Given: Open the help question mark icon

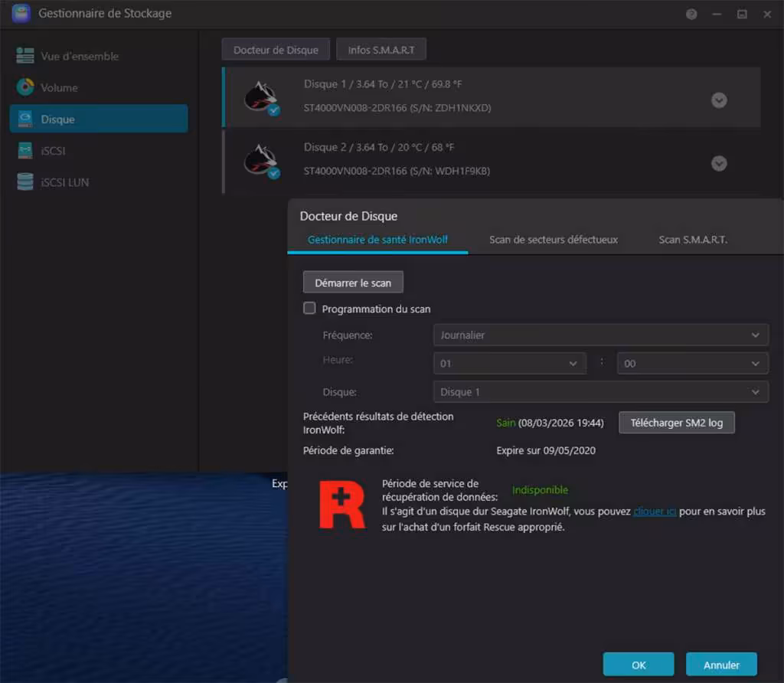Looking at the screenshot, I should [x=691, y=14].
